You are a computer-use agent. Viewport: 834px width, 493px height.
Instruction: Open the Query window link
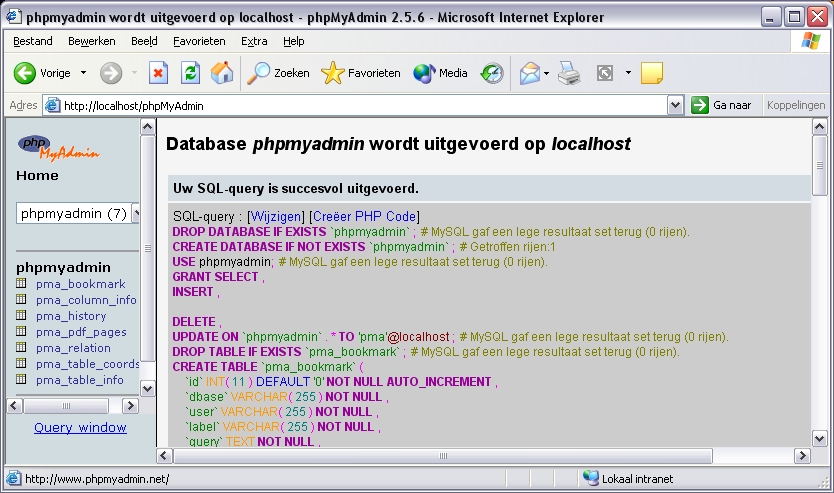tap(80, 428)
